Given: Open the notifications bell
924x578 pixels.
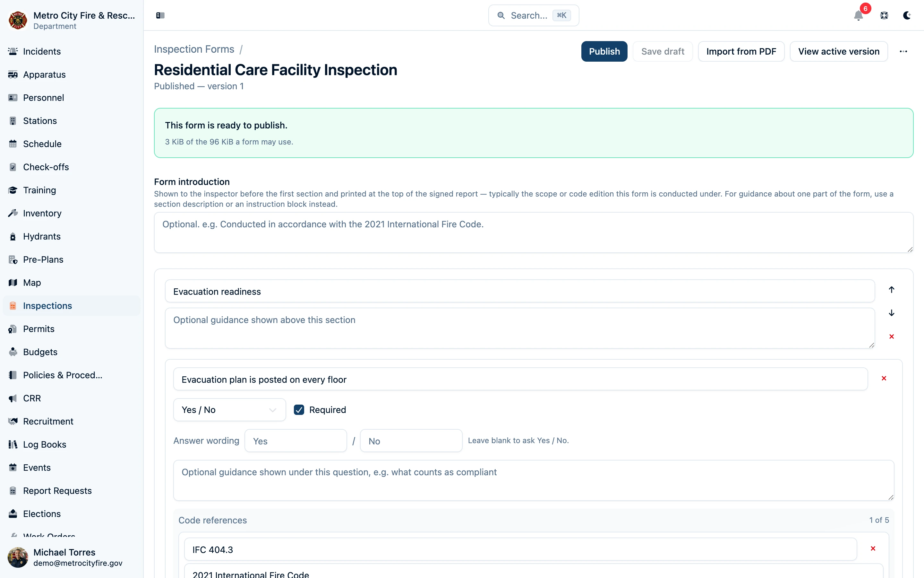Looking at the screenshot, I should click(858, 15).
